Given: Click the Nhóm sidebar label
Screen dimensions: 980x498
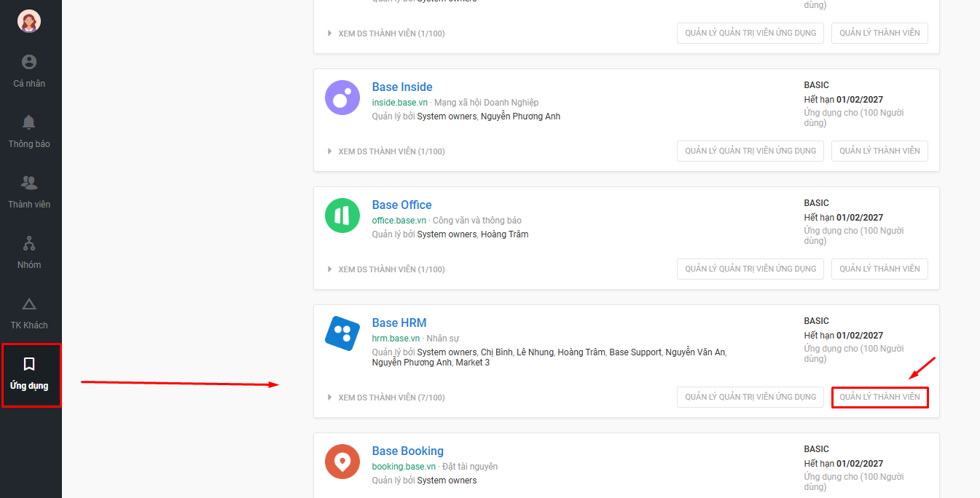Looking at the screenshot, I should [x=29, y=265].
